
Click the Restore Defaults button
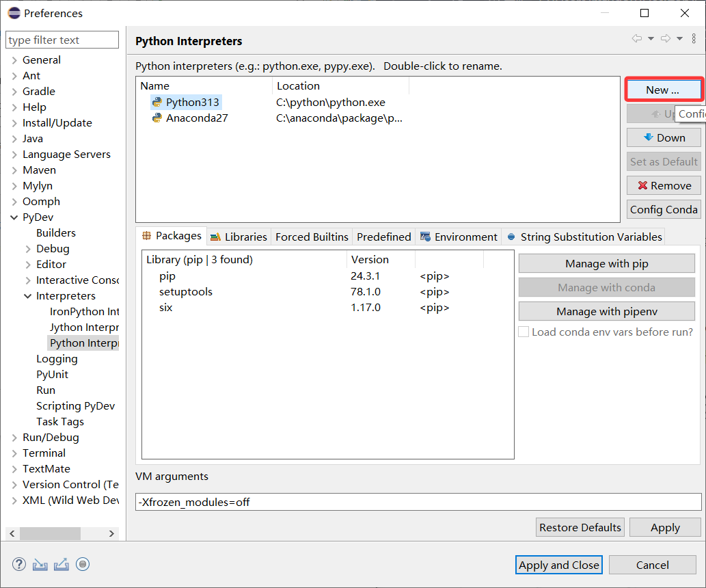click(x=580, y=527)
